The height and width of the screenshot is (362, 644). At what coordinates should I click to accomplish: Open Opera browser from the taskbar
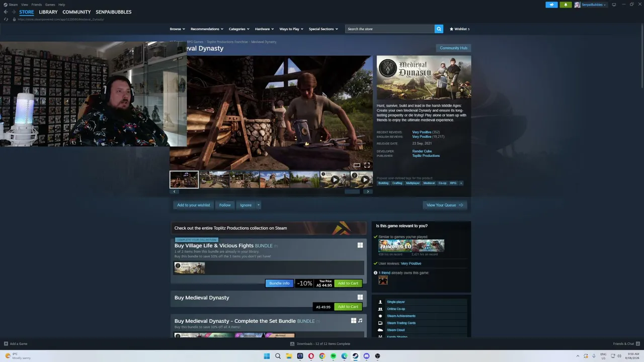(311, 356)
